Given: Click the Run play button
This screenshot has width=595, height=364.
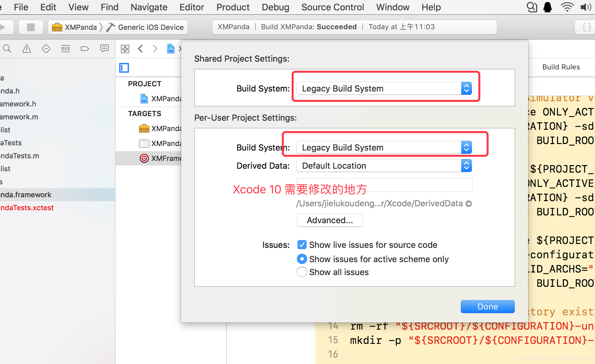Looking at the screenshot, I should click(x=3, y=27).
